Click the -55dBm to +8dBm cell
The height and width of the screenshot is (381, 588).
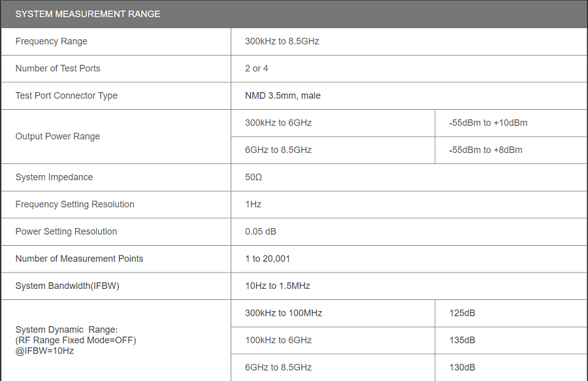485,150
